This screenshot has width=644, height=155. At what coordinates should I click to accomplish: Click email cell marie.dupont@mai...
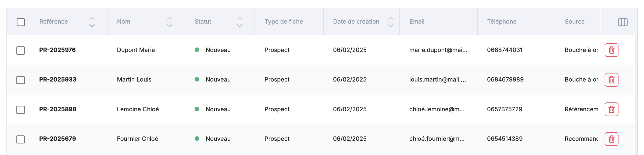438,50
